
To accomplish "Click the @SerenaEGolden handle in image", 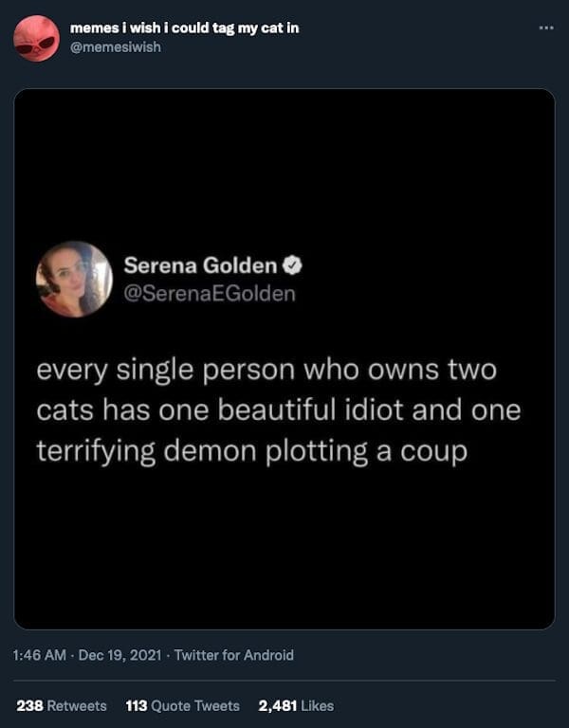I will [210, 294].
